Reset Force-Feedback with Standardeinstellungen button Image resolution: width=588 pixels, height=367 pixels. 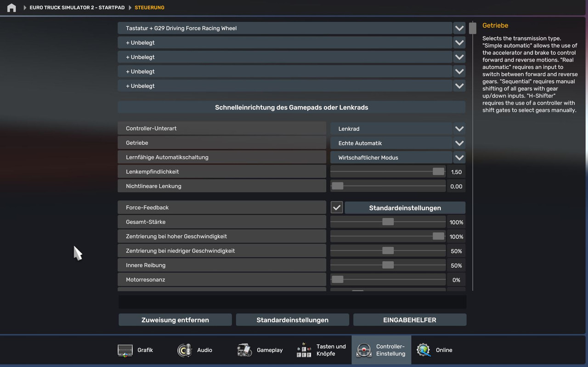click(405, 208)
